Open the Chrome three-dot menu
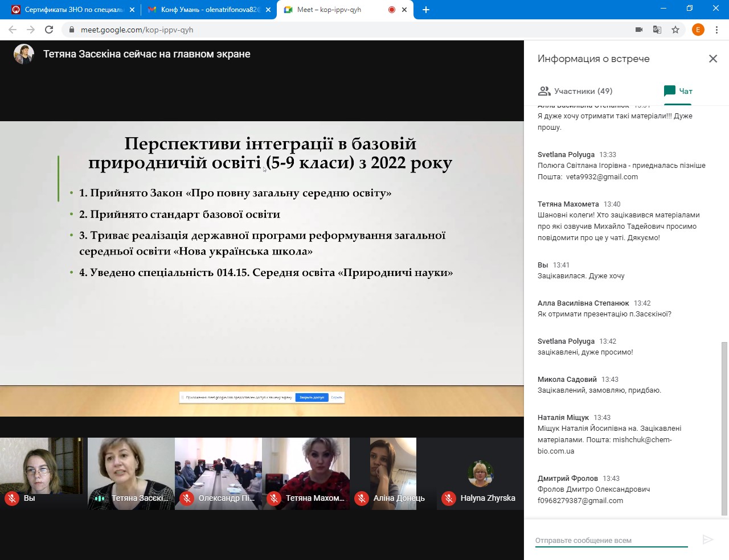 [717, 30]
